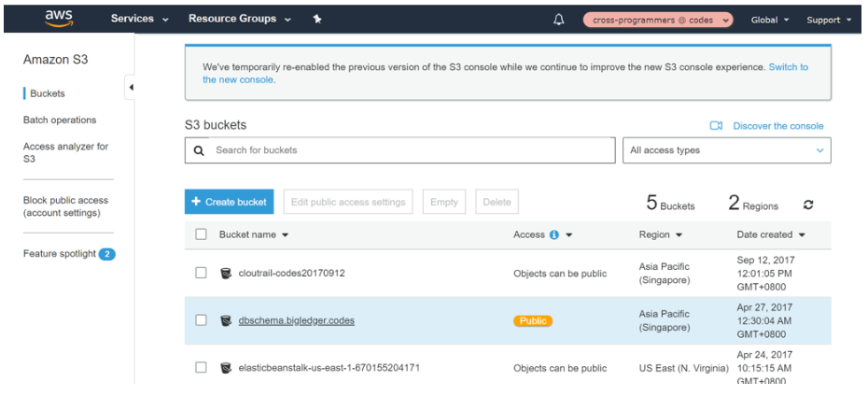Expand the Services menu
Image resolution: width=868 pixels, height=396 pixels.
pyautogui.click(x=140, y=19)
